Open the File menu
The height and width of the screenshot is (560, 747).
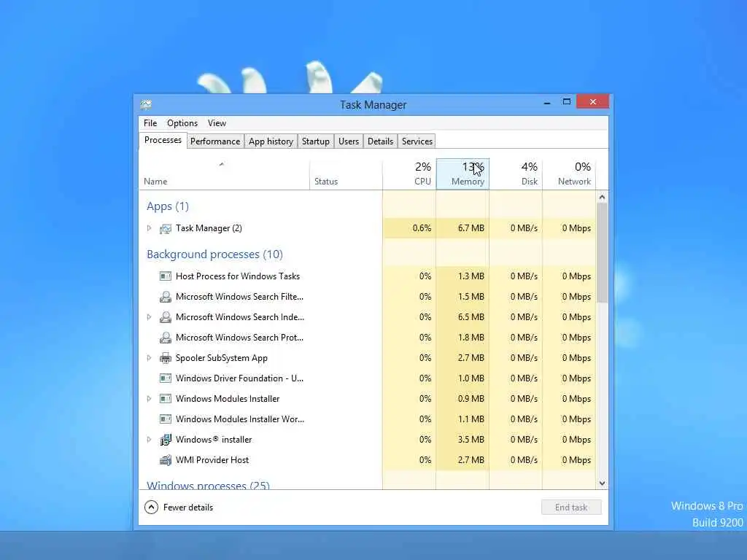[x=150, y=122]
